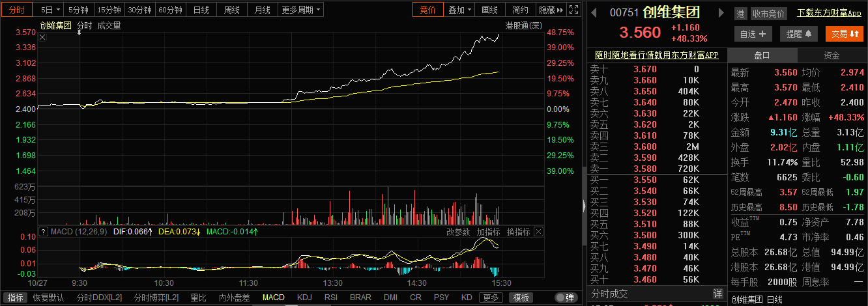
Task: Toggle the 弹 popup switch
Action: (x=566, y=298)
